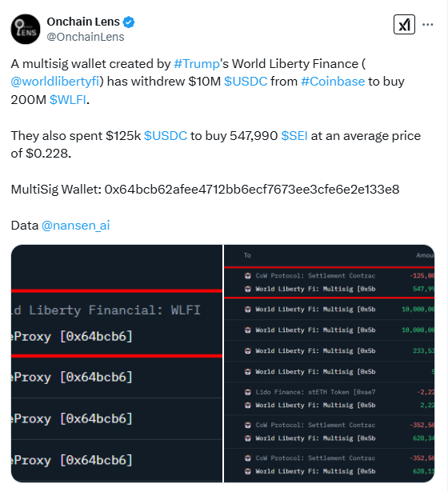Image resolution: width=448 pixels, height=492 pixels.
Task: Visit the @worldlibertyfi mention
Action: coord(55,82)
